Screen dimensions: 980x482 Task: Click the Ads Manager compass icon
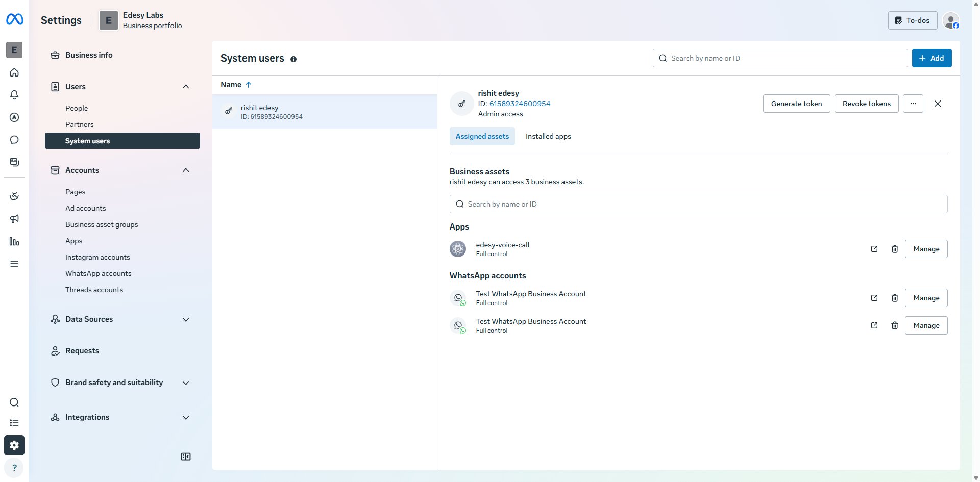coord(14,117)
